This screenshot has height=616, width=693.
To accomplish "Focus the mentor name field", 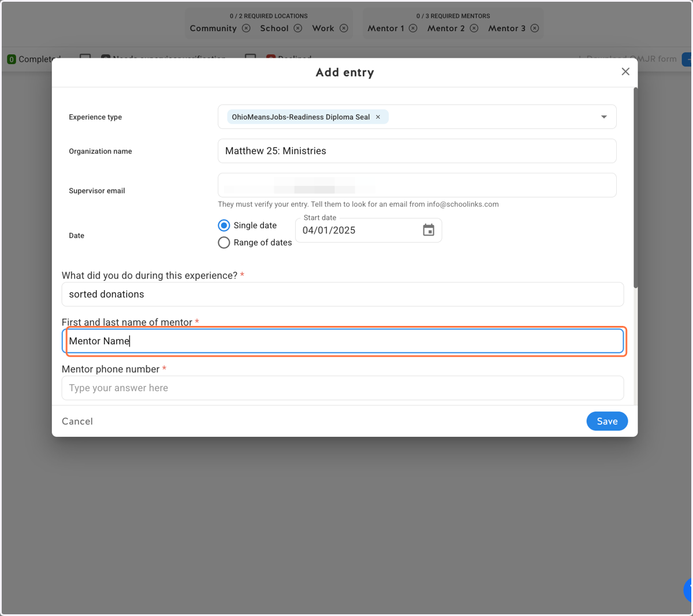I will click(342, 341).
